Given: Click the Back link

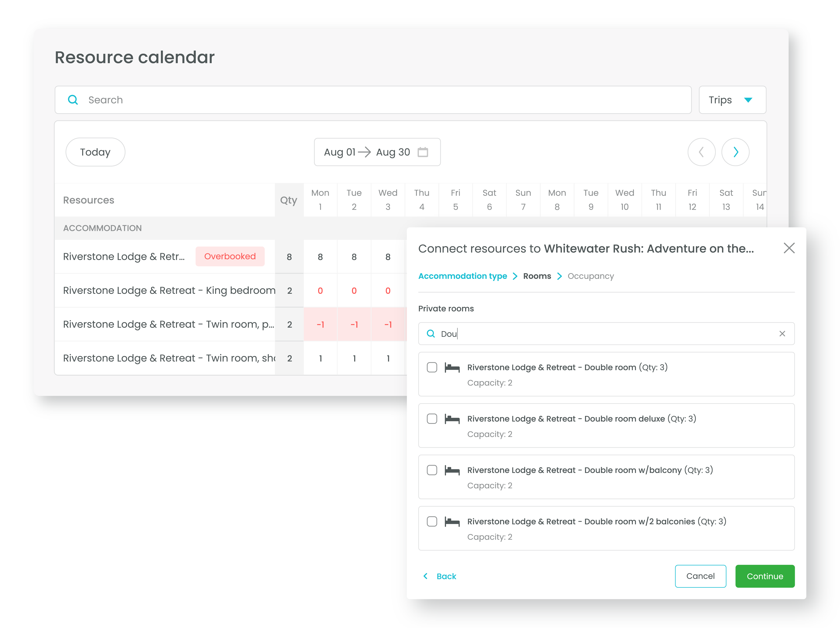Looking at the screenshot, I should [446, 576].
